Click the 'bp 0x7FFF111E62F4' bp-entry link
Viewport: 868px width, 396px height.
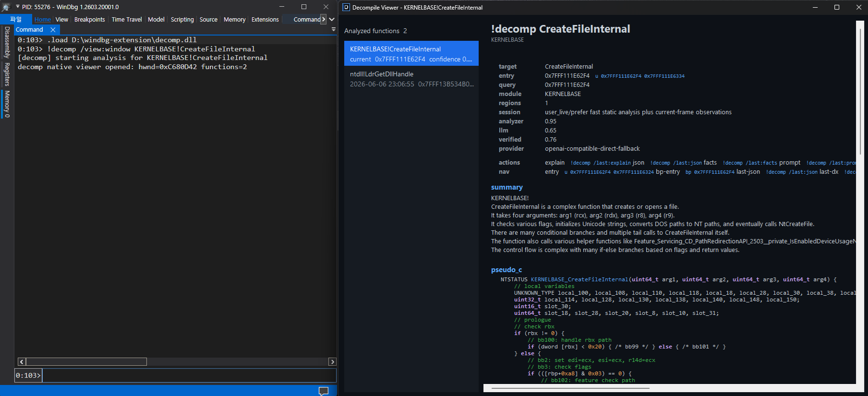[710, 172]
